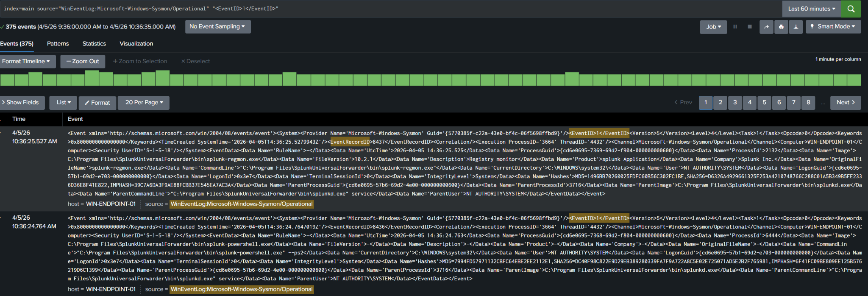Select the first timeline column bar
The width and height of the screenshot is (868, 296).
coord(7,80)
